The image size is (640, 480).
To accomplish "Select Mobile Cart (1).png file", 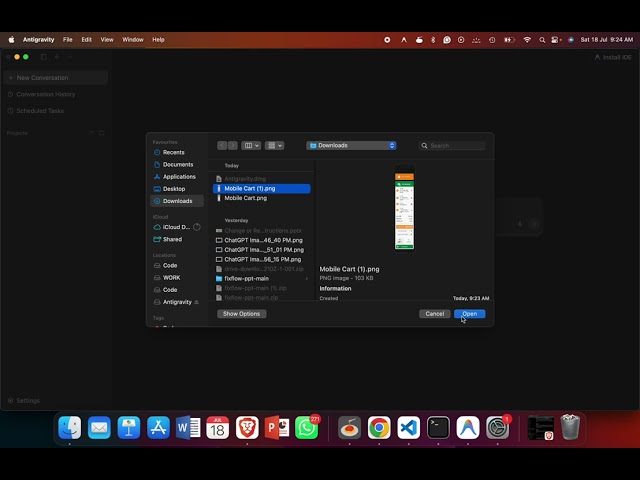I will click(261, 189).
